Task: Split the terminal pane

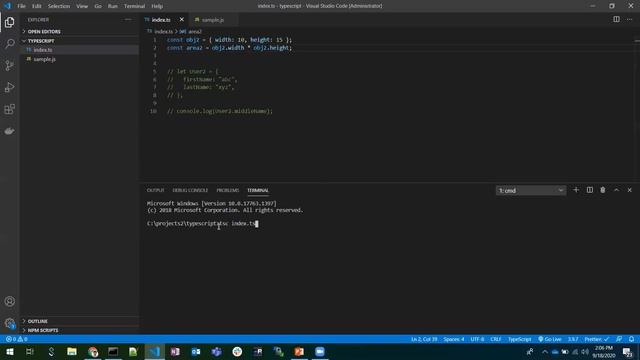Action: (590, 190)
